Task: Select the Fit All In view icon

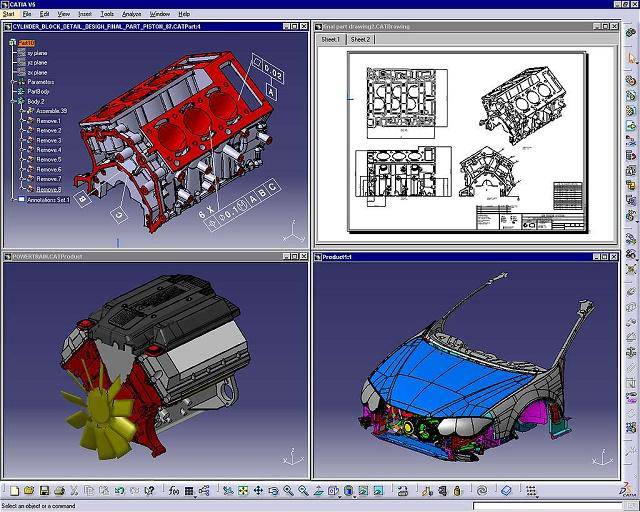Action: [243, 491]
